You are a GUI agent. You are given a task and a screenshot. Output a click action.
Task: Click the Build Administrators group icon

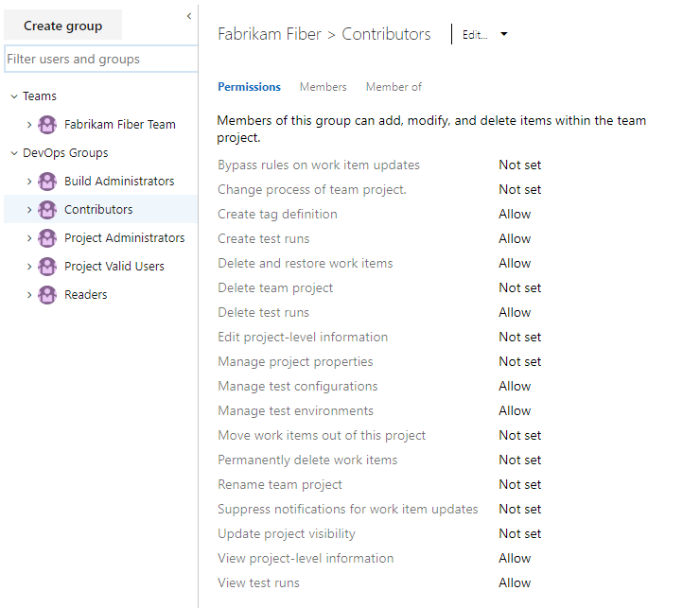[47, 182]
